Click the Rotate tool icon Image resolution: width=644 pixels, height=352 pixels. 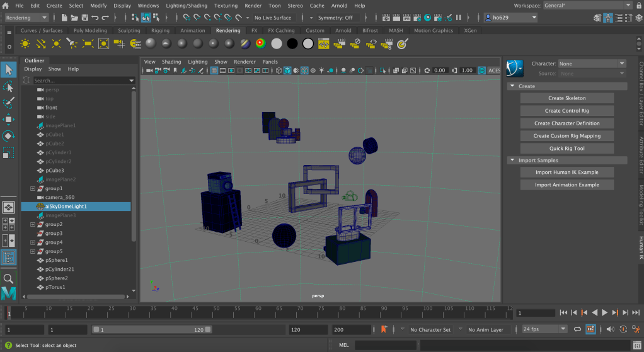click(9, 136)
